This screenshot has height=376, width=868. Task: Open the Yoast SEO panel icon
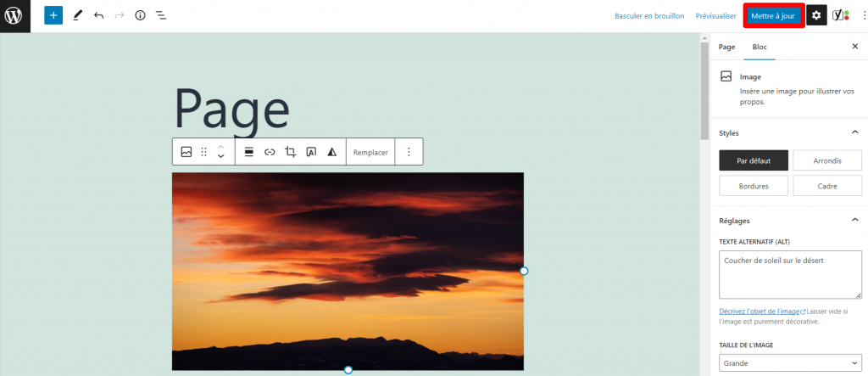pyautogui.click(x=840, y=15)
